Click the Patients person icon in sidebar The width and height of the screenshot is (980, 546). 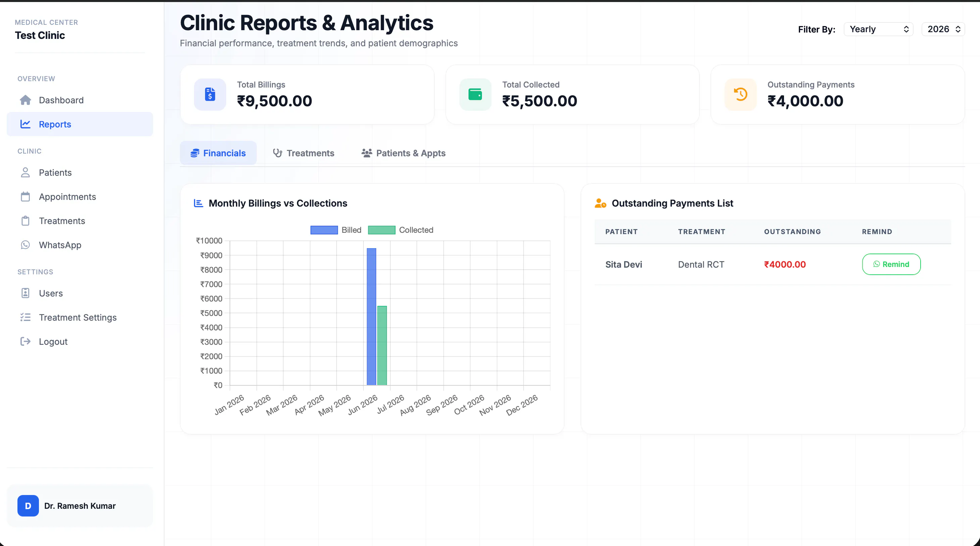(x=26, y=172)
